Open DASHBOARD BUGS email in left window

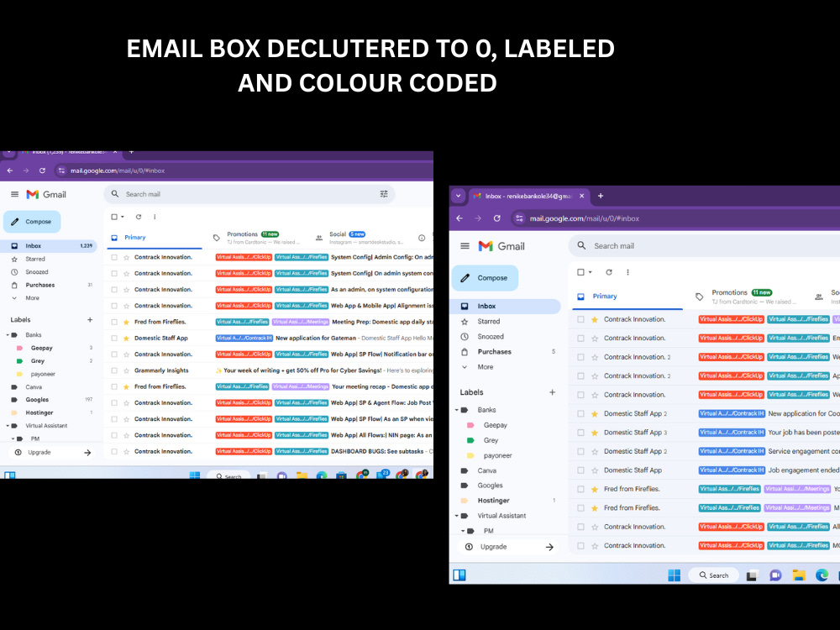270,452
